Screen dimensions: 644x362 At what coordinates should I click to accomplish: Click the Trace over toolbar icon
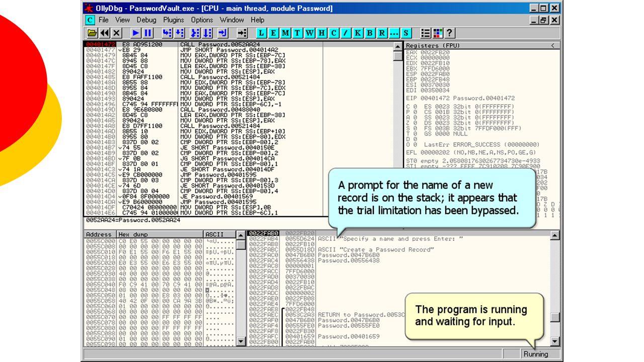[207, 33]
